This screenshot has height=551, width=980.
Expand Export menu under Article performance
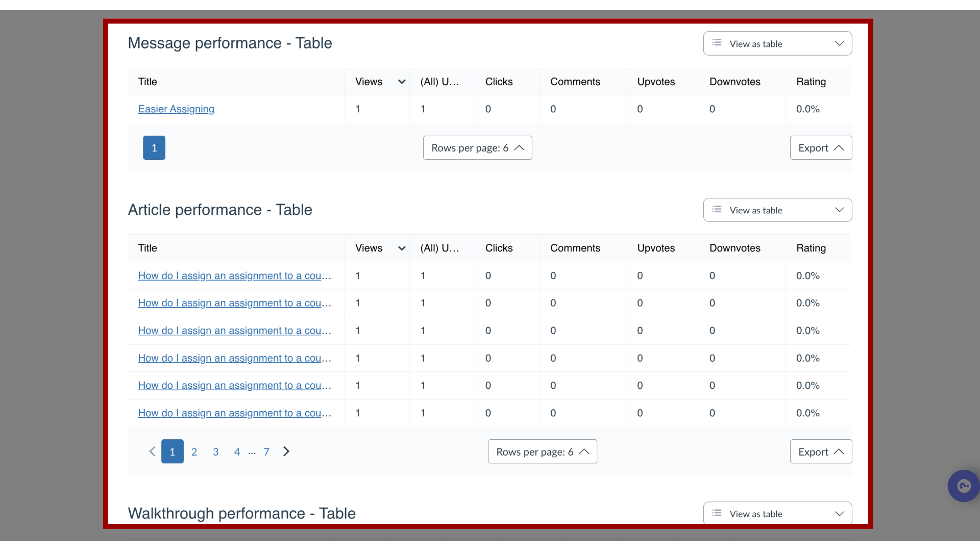(821, 452)
